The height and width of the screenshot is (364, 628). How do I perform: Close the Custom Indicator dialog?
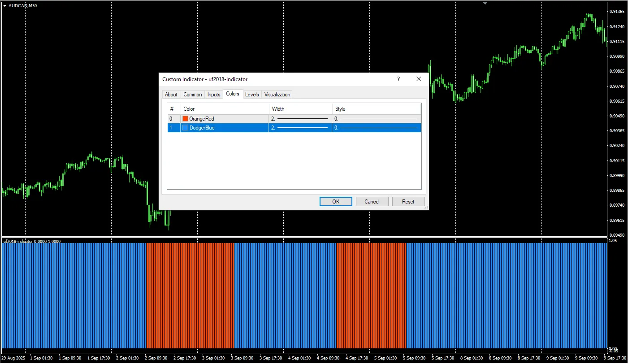point(419,79)
